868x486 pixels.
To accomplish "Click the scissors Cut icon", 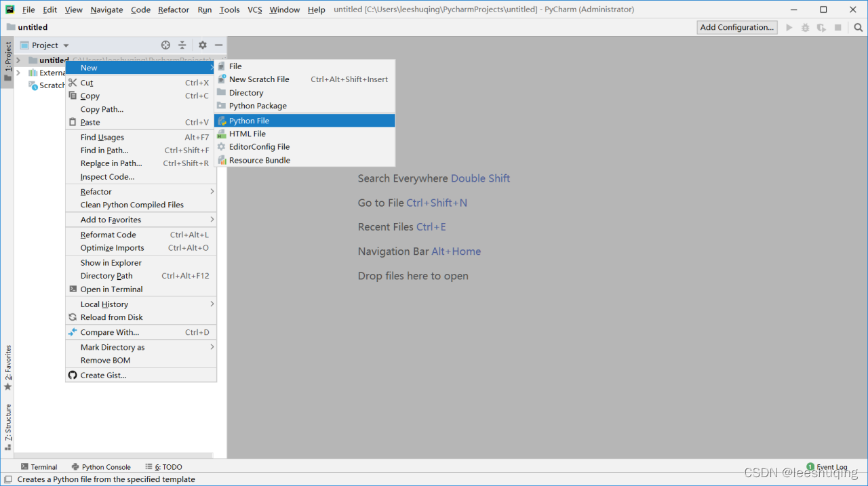I will (73, 83).
